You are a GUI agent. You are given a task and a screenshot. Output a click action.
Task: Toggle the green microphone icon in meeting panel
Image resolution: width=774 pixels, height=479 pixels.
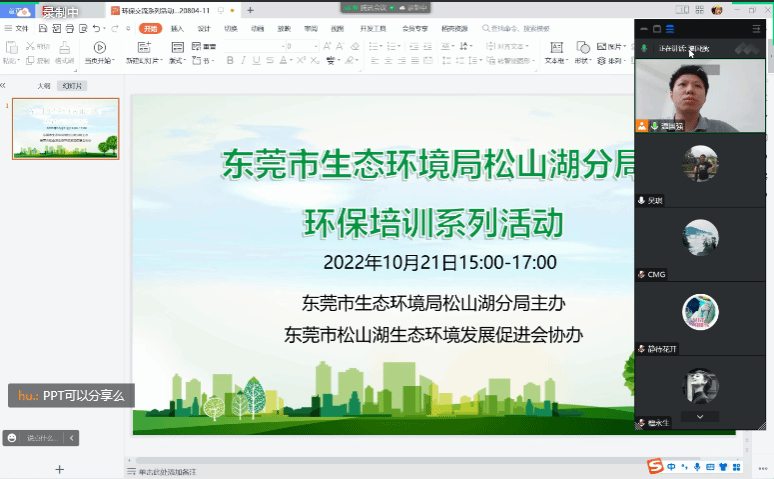point(644,48)
